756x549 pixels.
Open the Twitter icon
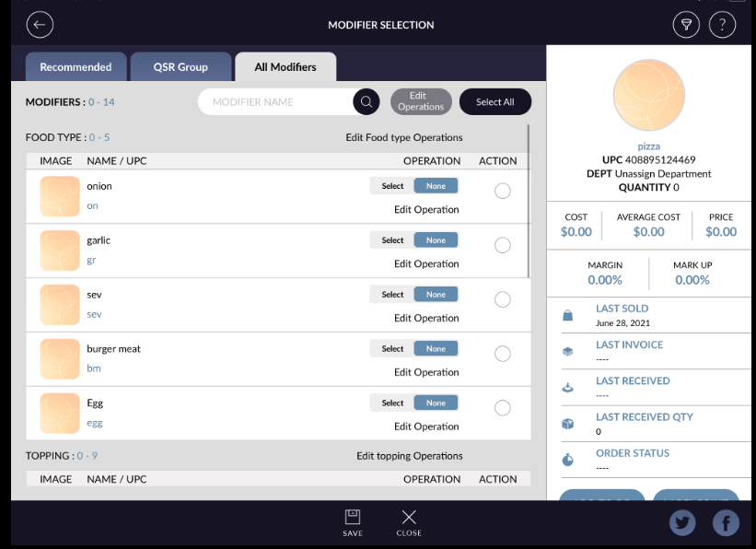tap(682, 523)
